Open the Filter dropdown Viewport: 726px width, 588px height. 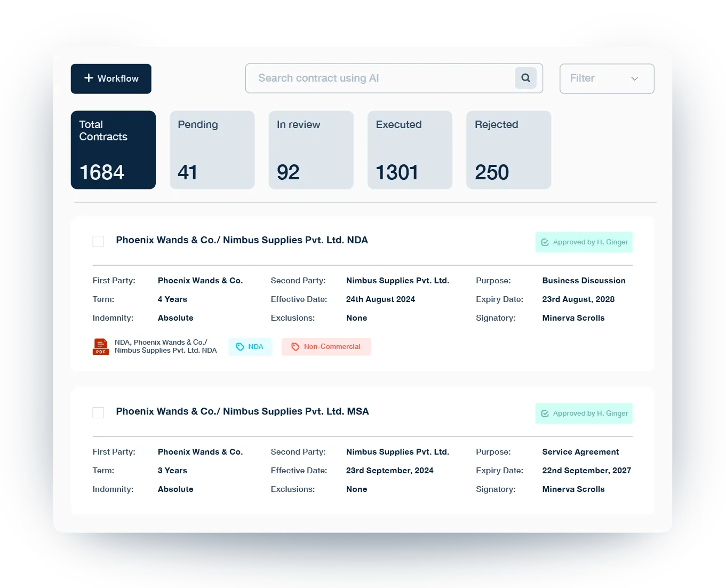point(607,78)
